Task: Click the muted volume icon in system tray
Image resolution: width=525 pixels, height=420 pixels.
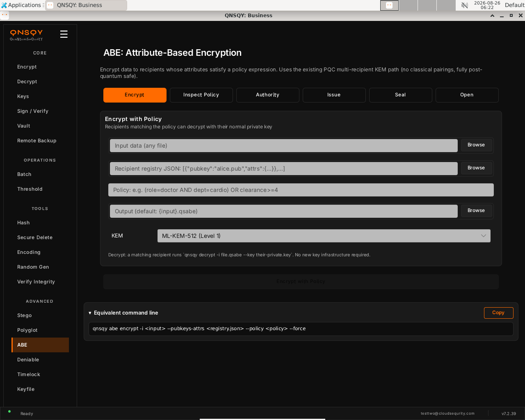Action: 465,5
